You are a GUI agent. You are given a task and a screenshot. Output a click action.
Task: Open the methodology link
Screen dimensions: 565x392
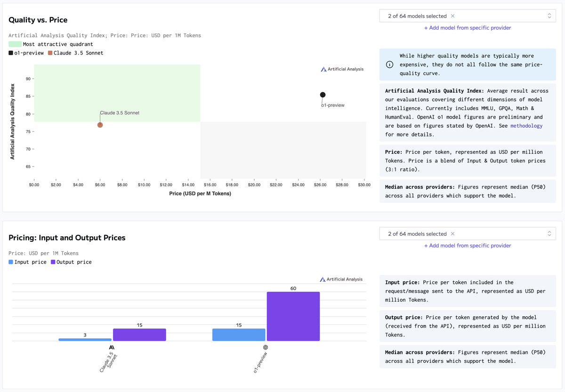pyautogui.click(x=526, y=126)
